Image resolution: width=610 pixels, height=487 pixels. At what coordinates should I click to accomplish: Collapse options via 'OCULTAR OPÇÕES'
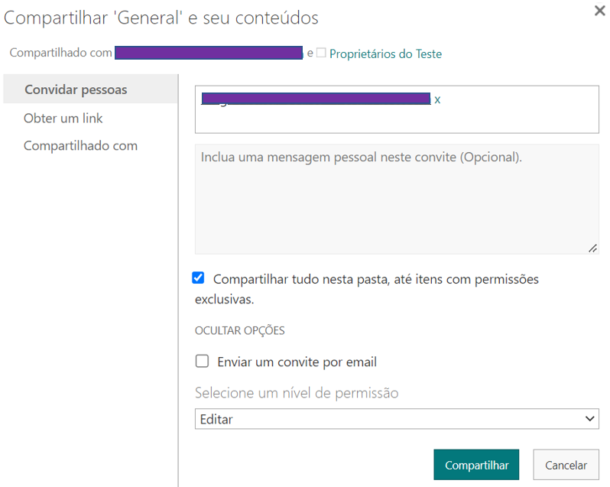[x=235, y=330]
